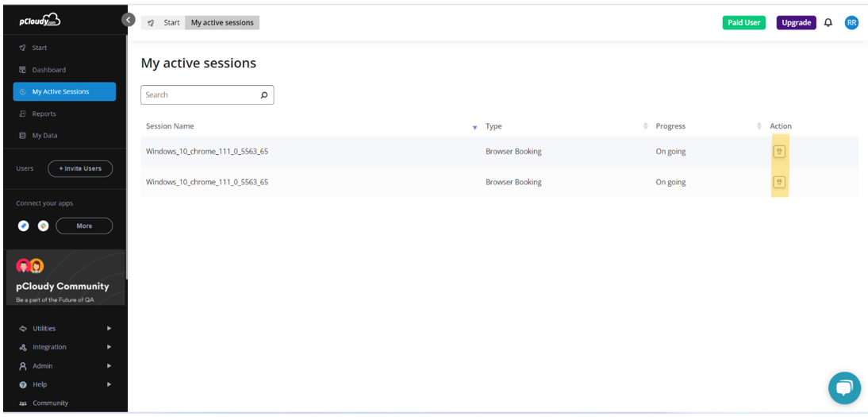This screenshot has width=868, height=417.
Task: Click the search magnifier icon
Action: point(264,95)
